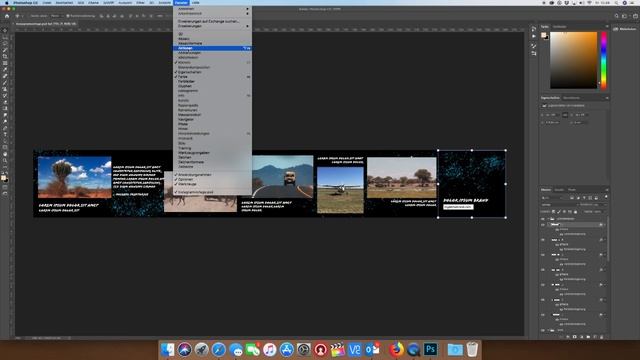
Task: Open the Actions panel play icon
Action: [x=533, y=36]
